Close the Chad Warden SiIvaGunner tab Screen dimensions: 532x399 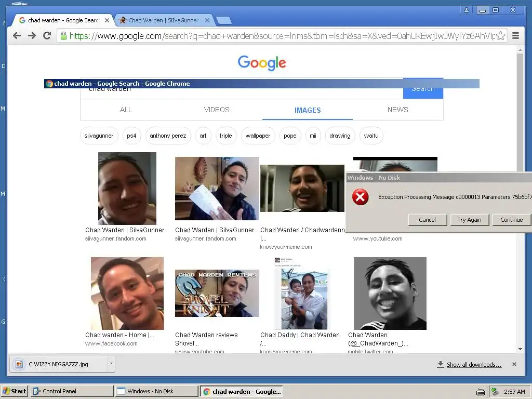207,20
